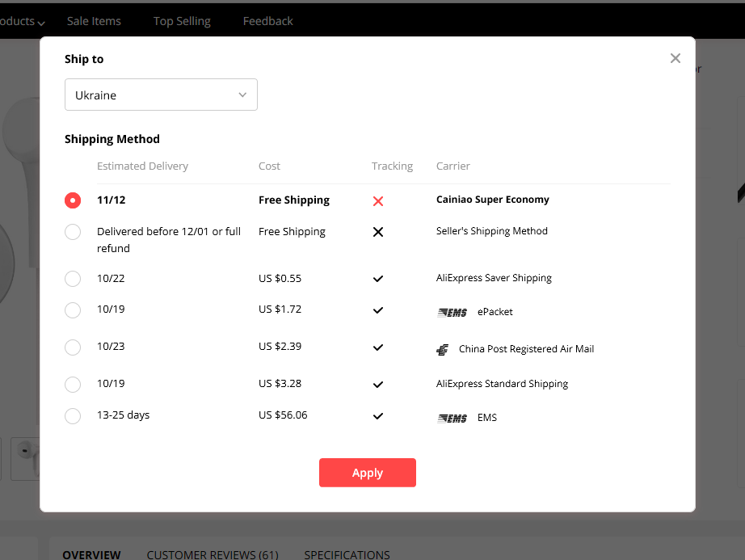
Task: Click the Estimated Delivery column header
Action: click(x=142, y=166)
